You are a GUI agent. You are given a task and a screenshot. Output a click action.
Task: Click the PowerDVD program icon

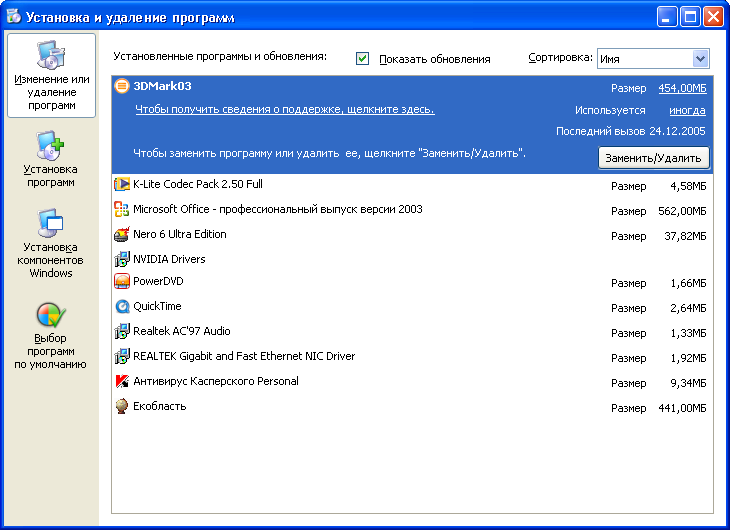[122, 282]
